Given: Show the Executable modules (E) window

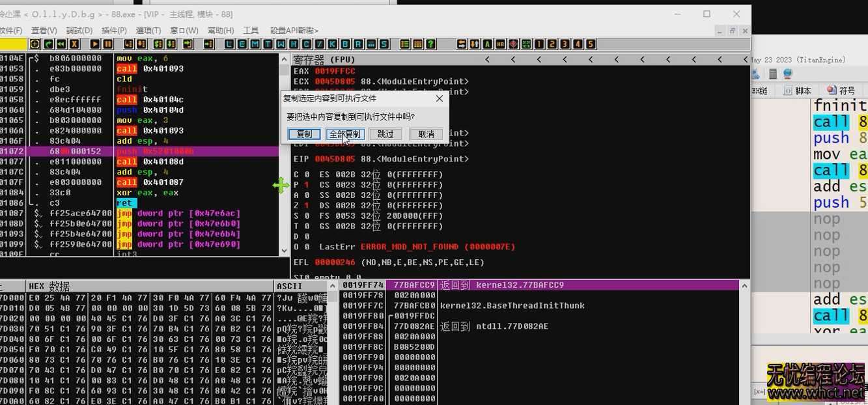Looking at the screenshot, I should pyautogui.click(x=242, y=44).
